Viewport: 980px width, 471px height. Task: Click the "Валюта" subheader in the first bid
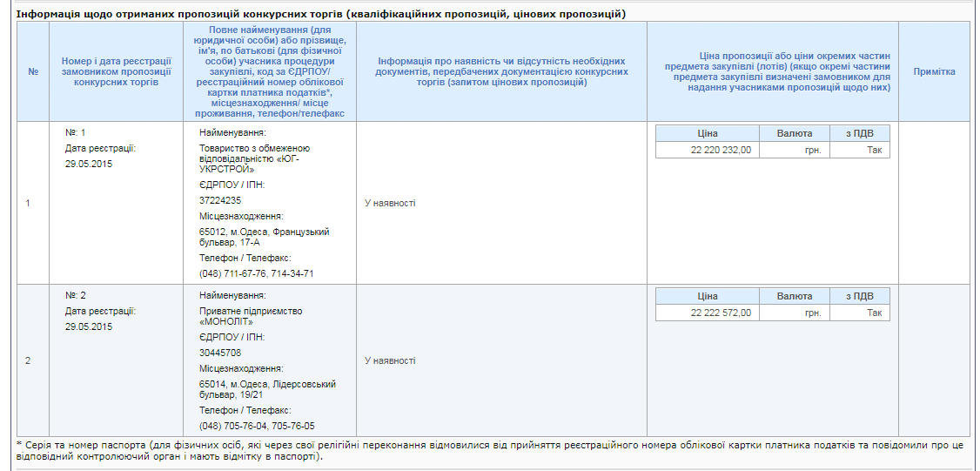click(x=794, y=133)
